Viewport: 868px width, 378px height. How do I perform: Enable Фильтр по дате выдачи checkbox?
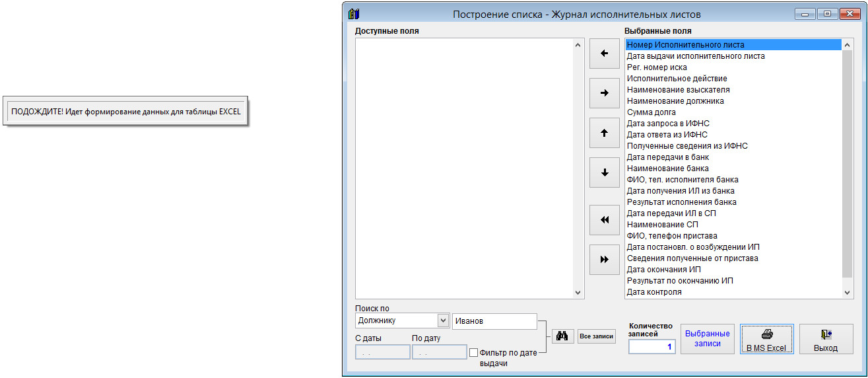click(473, 353)
